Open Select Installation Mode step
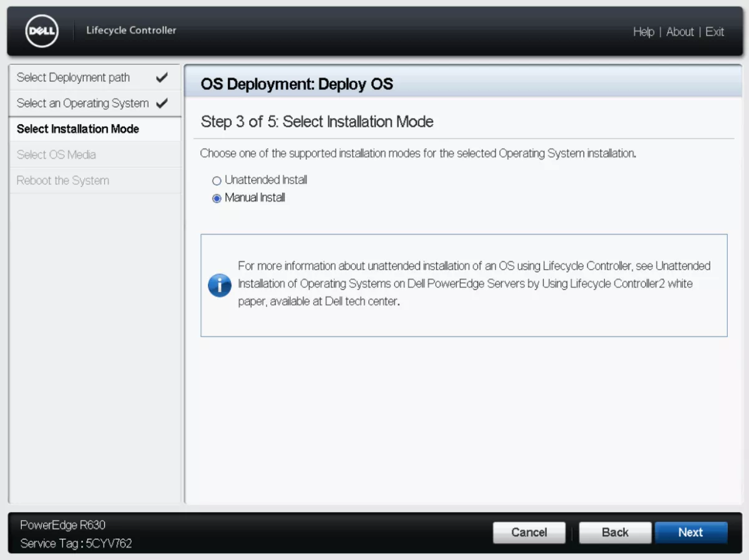749x560 pixels. (x=95, y=129)
